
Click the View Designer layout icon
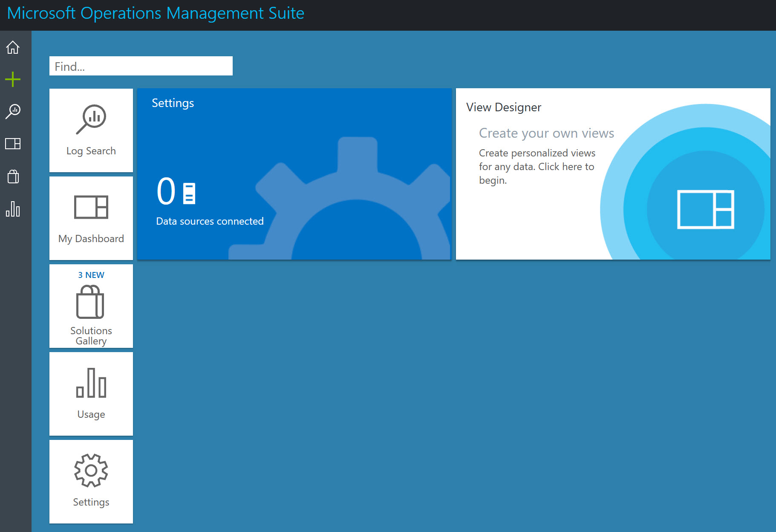tap(706, 209)
